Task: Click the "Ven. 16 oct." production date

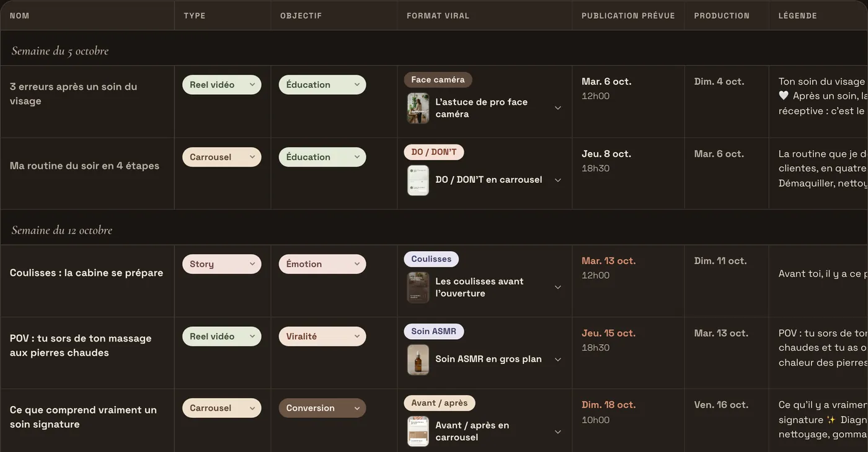Action: (x=721, y=405)
